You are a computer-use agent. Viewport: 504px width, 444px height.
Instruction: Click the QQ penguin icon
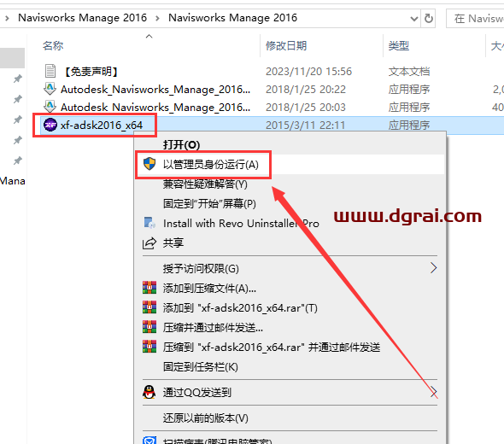[149, 392]
